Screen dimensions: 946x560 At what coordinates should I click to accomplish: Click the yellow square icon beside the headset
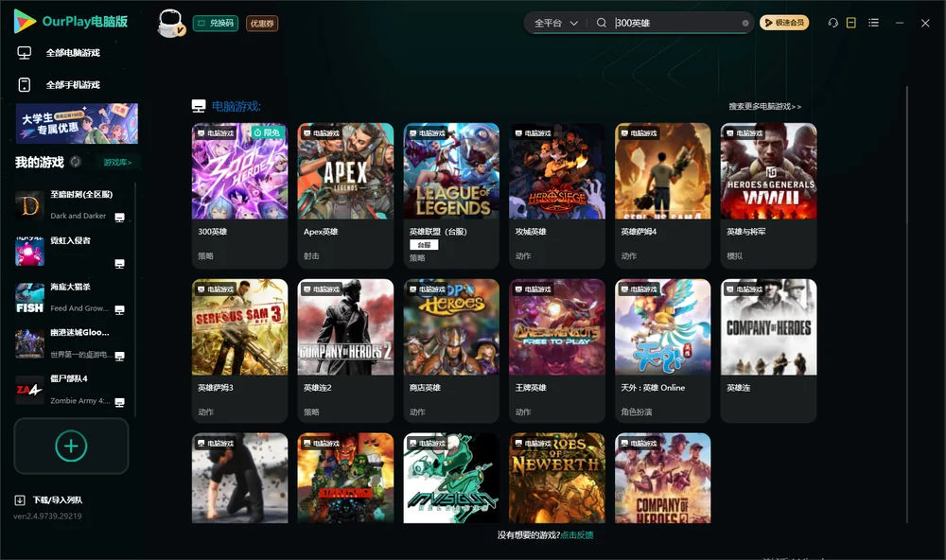(x=851, y=23)
